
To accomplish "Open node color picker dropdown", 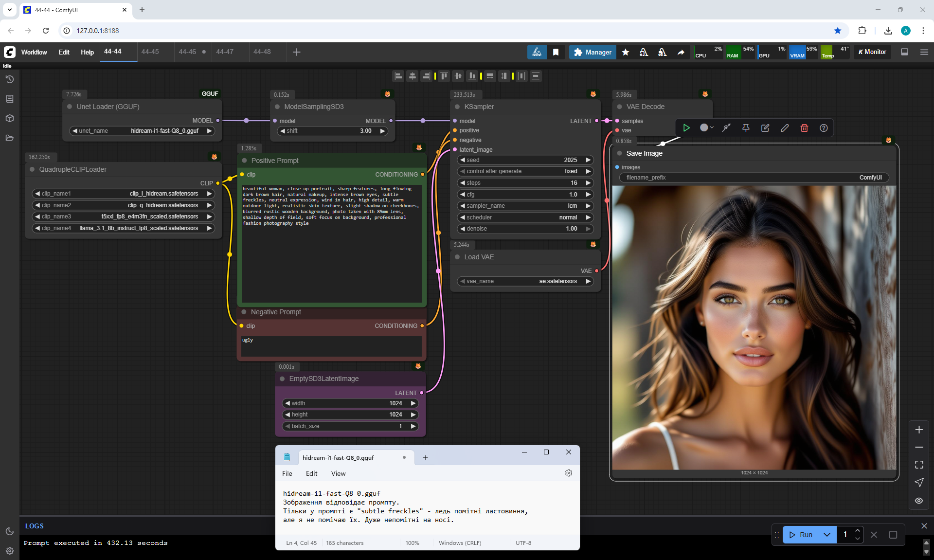I will (706, 128).
